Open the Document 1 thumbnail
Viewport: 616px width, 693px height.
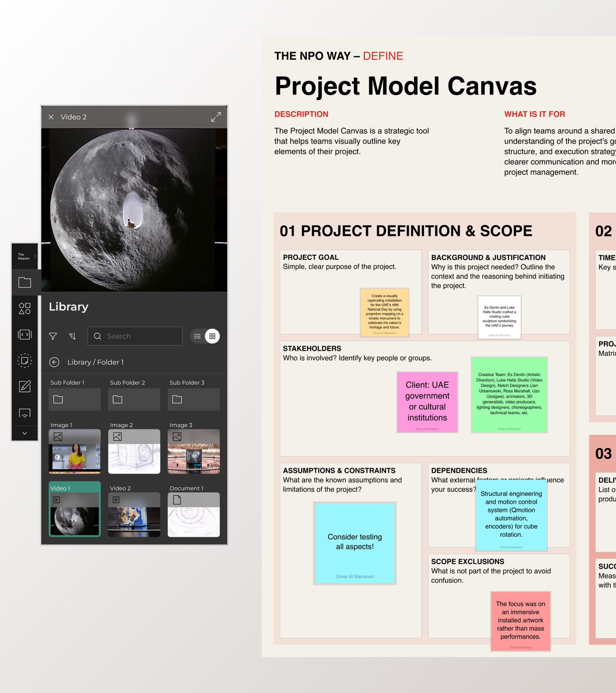194,514
